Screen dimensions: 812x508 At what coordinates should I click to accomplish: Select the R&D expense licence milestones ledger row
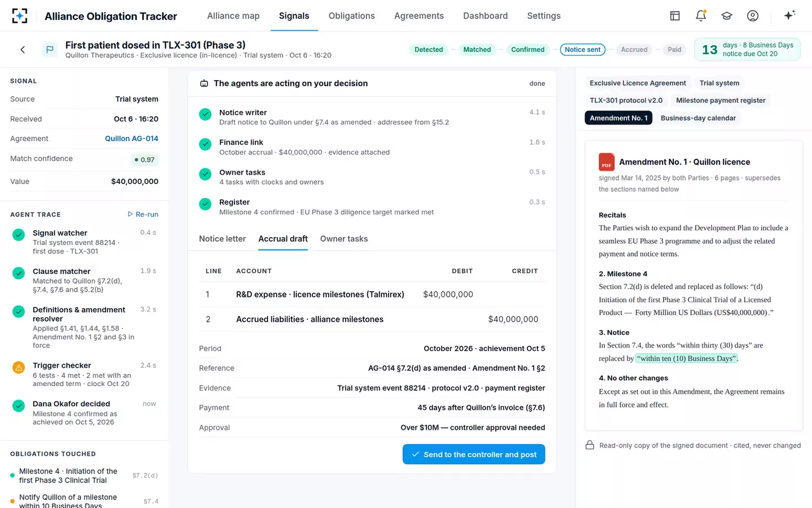372,295
